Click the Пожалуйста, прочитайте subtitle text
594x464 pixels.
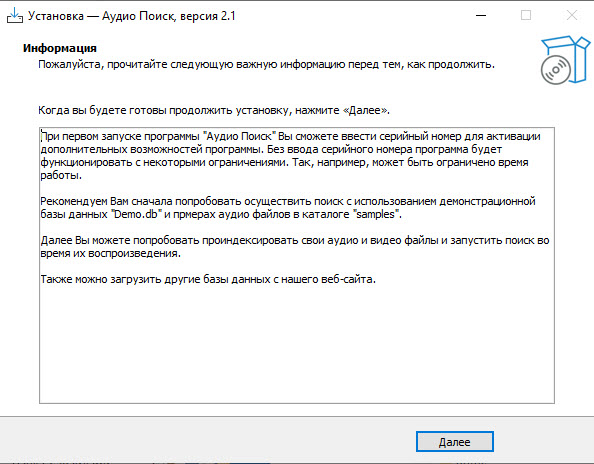click(266, 64)
